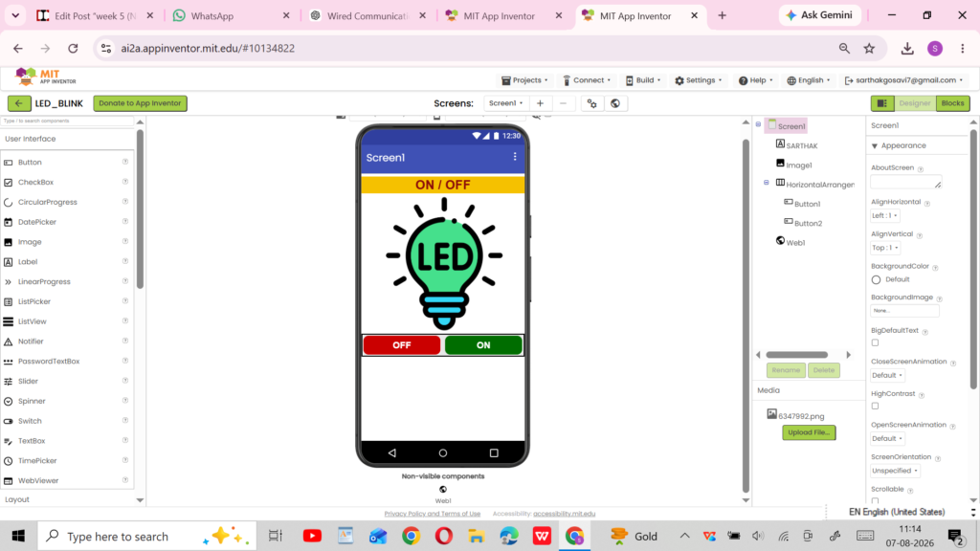Click the component tree horizontal scrollbar
Screen dimensions: 980x551
tap(797, 355)
